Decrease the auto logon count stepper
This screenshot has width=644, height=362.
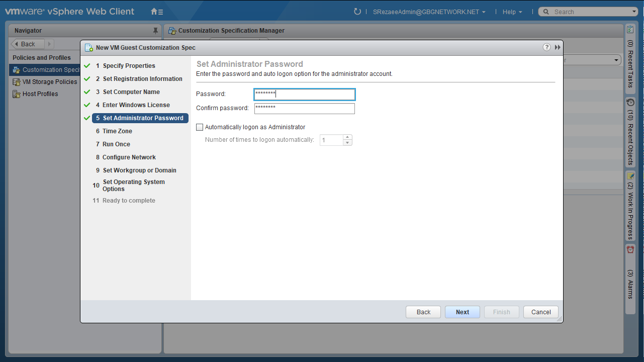347,143
